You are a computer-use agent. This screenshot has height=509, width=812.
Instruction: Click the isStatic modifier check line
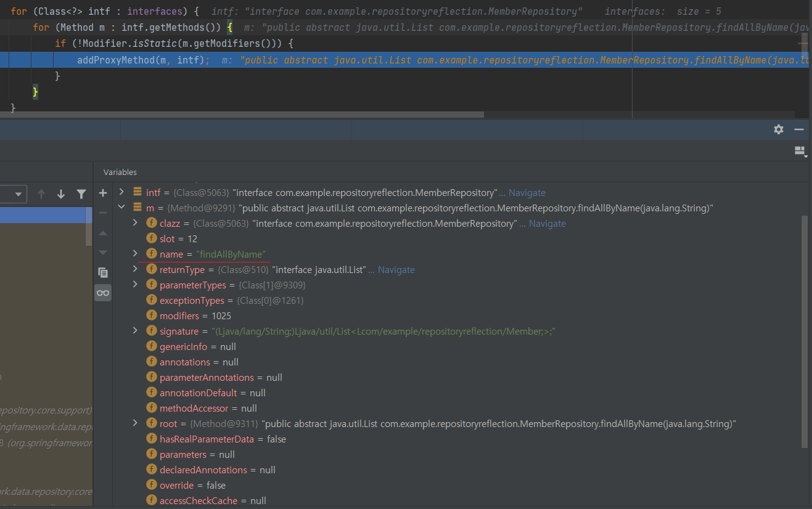click(x=404, y=44)
